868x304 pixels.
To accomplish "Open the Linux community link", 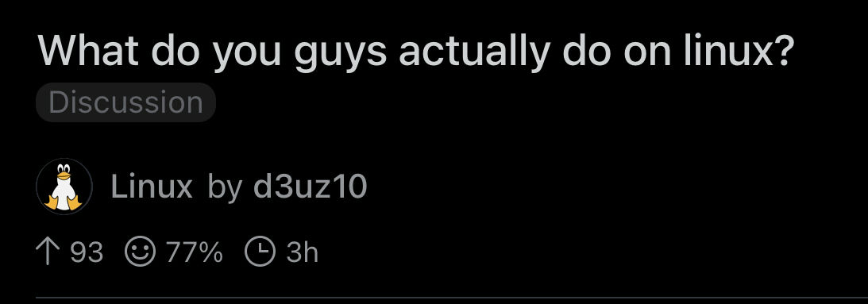I will click(152, 187).
